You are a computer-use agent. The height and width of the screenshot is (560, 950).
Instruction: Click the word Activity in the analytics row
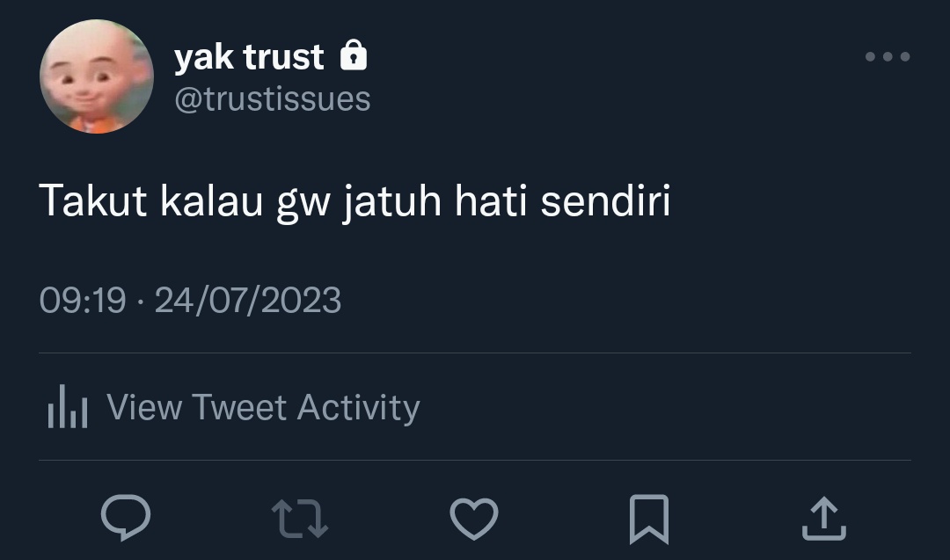point(359,409)
